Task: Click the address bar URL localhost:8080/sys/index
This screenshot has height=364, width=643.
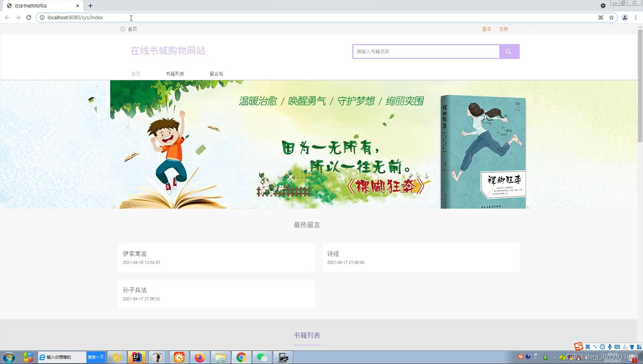Action: click(75, 17)
